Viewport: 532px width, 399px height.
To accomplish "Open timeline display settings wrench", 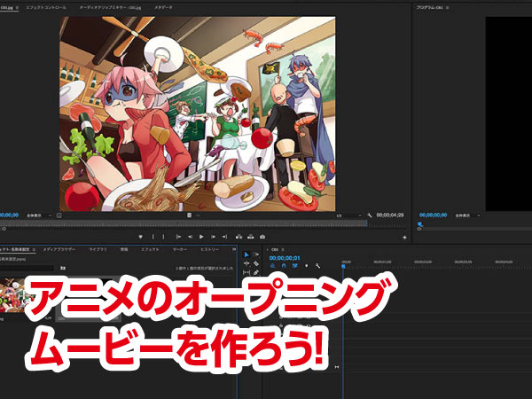I will pos(317,266).
